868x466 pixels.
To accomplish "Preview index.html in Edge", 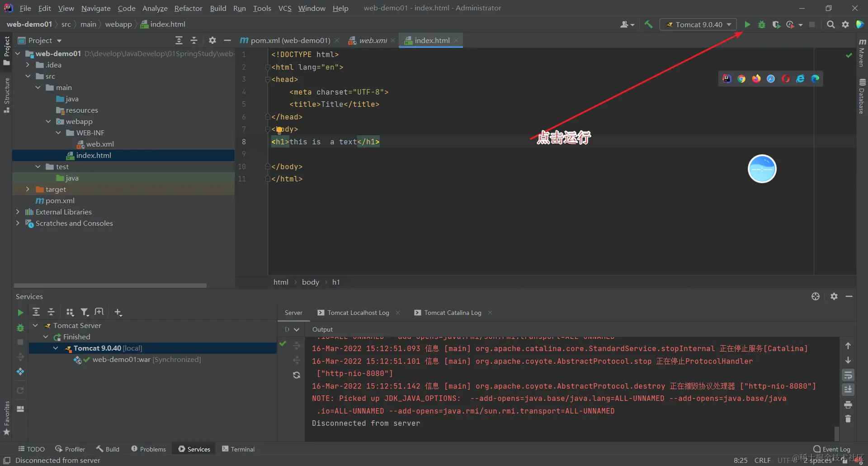I will coord(815,79).
